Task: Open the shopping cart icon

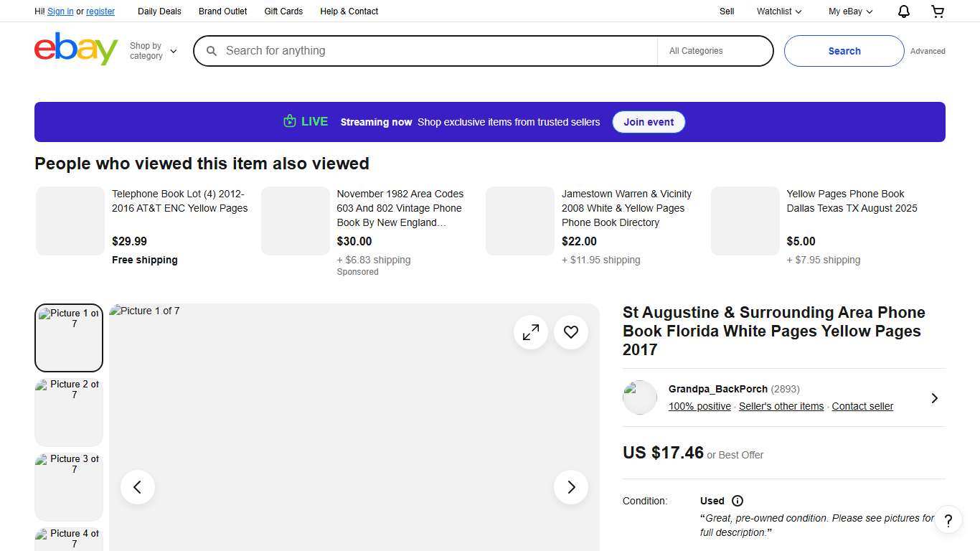Action: coord(937,11)
